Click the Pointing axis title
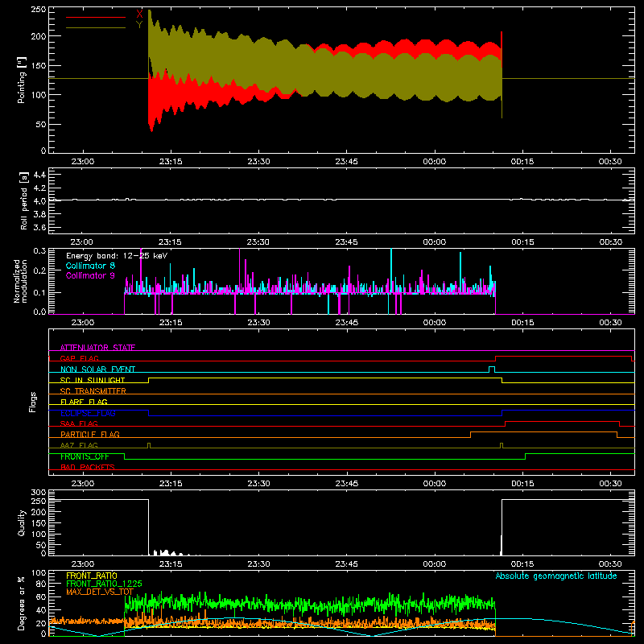 (x=22, y=80)
